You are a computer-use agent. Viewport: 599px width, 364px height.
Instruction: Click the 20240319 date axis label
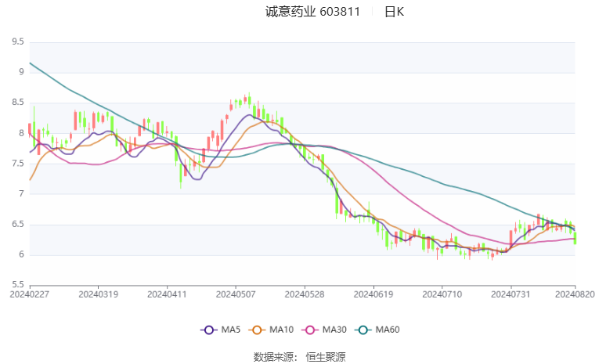98,294
